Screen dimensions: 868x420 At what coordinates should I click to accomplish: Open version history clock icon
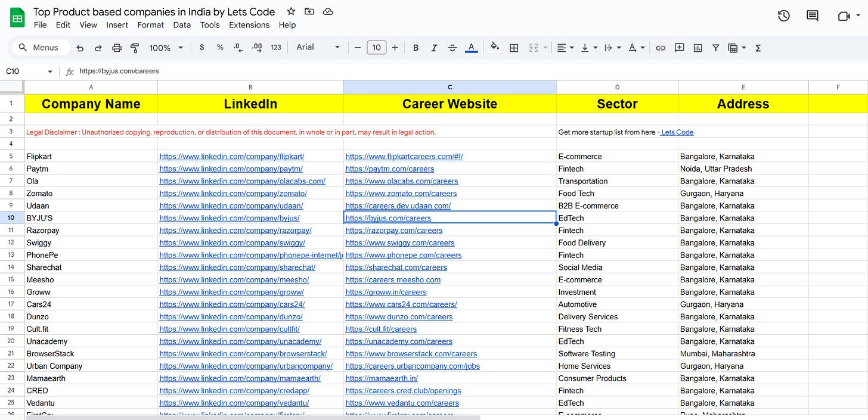[784, 16]
